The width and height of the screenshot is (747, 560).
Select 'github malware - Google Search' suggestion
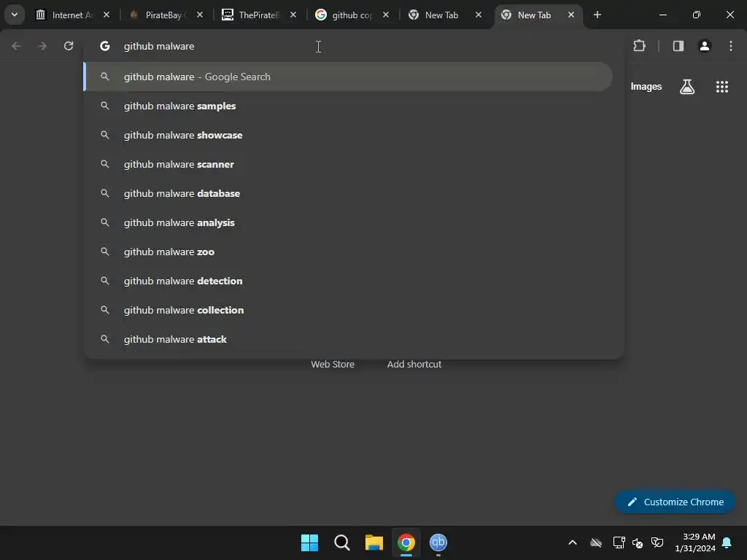348,77
